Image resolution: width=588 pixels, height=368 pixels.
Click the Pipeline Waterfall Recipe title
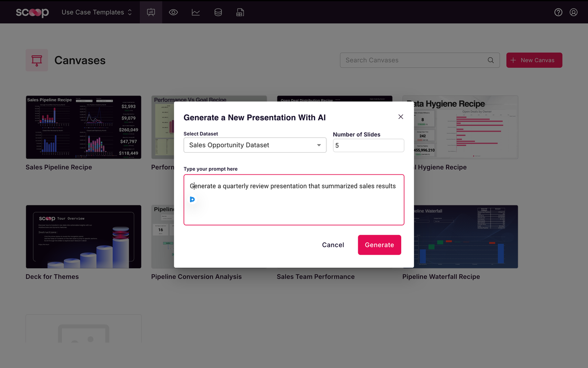(441, 277)
